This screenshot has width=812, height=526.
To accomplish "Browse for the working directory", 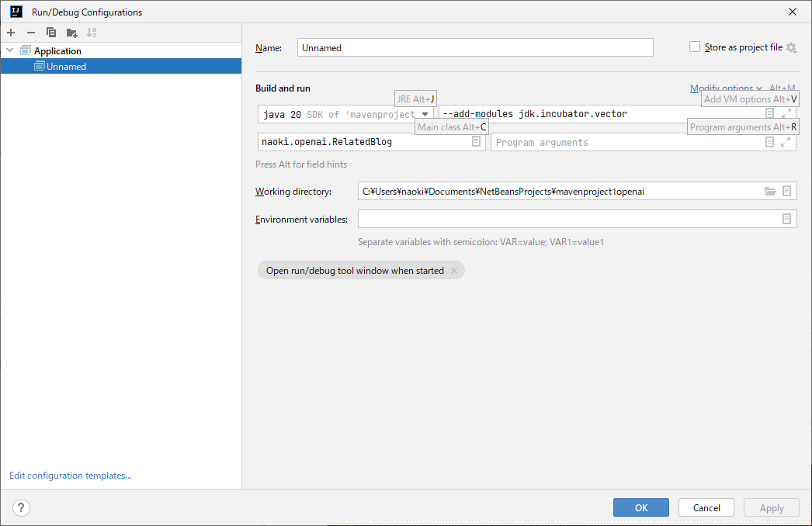I will click(x=769, y=191).
